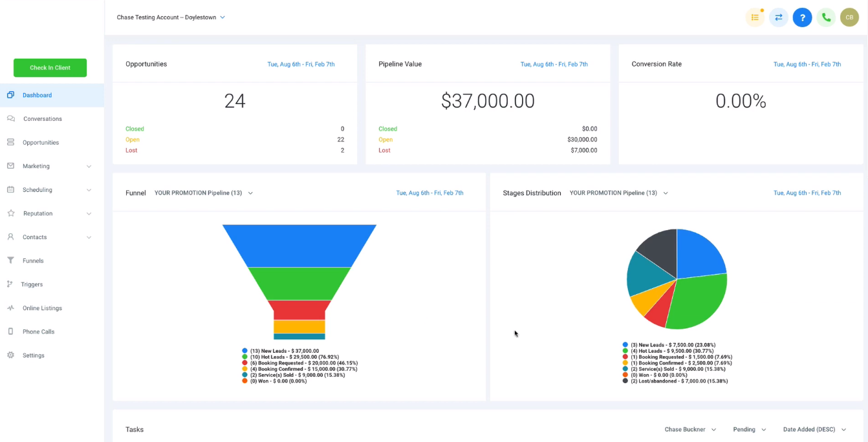Click the green phone call icon
This screenshot has height=442, width=868.
[x=826, y=17]
